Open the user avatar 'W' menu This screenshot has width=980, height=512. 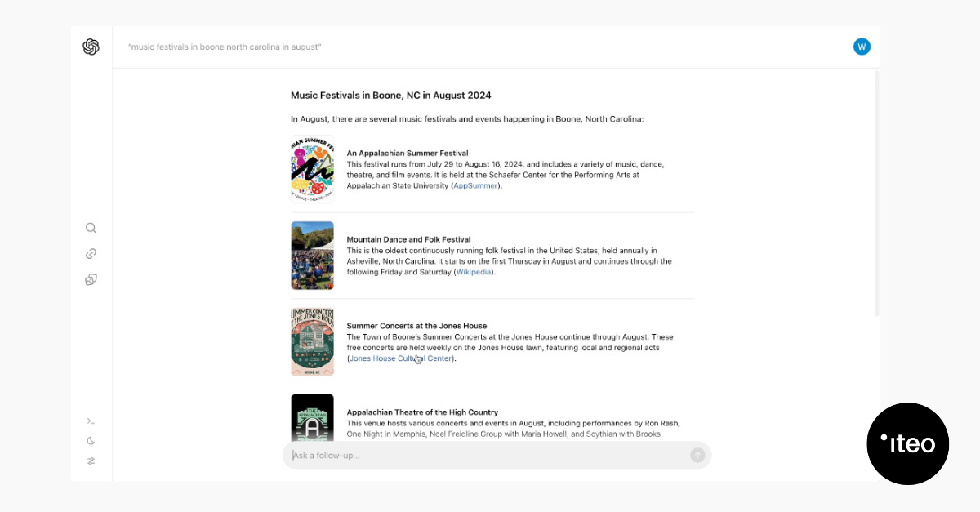(862, 47)
